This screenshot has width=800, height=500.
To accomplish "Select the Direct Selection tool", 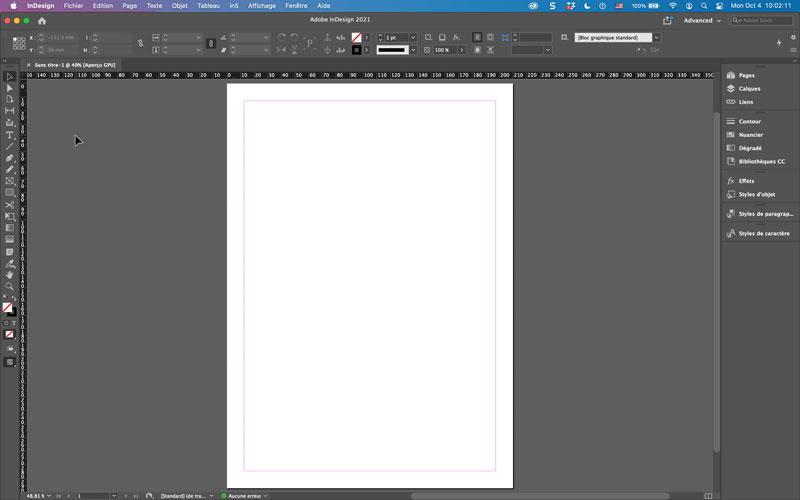I will pyautogui.click(x=10, y=88).
